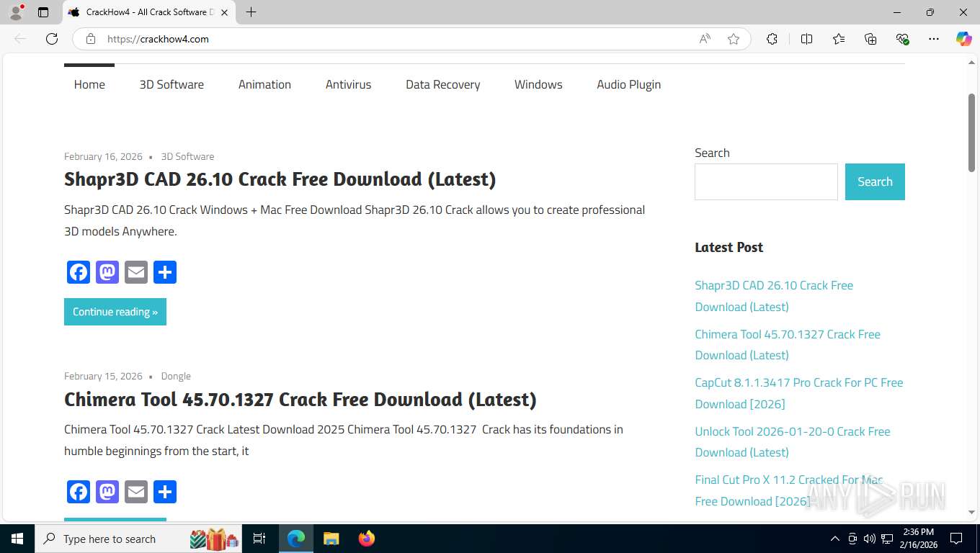
Task: Share Shapr3D post on Mastodon
Action: 107,272
